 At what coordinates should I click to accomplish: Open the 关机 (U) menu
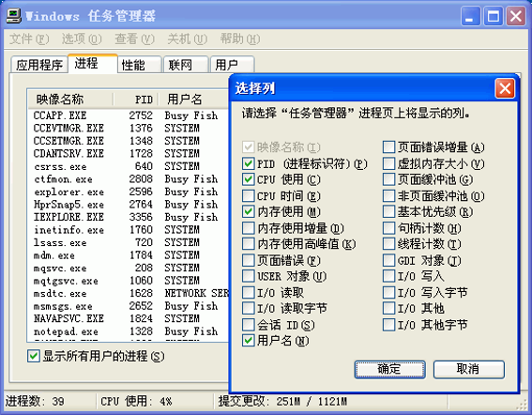tap(188, 39)
